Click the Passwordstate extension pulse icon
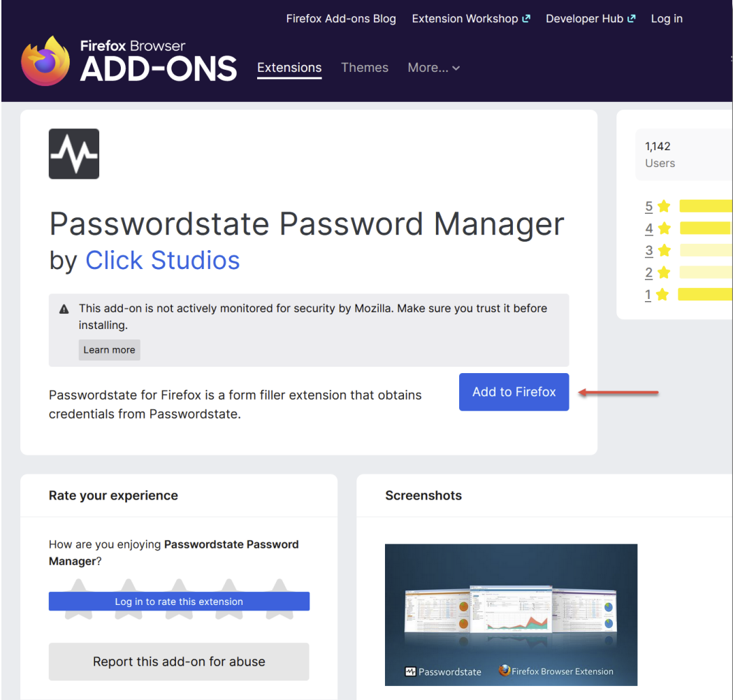Viewport: 733px width, 700px height. point(74,154)
